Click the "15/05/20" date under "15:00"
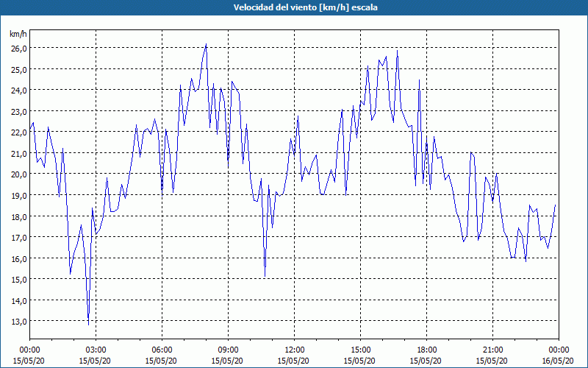 (360, 361)
